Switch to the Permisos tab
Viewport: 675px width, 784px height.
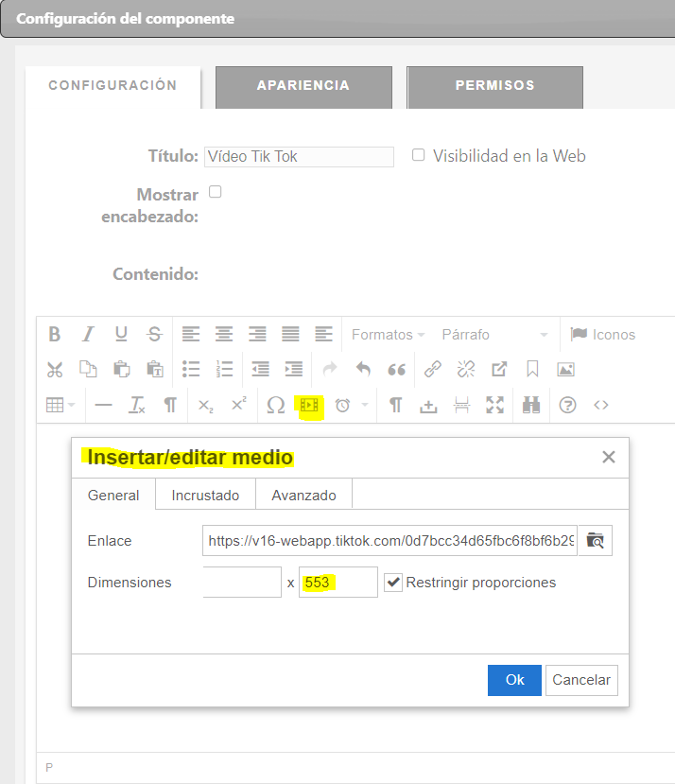(x=495, y=86)
